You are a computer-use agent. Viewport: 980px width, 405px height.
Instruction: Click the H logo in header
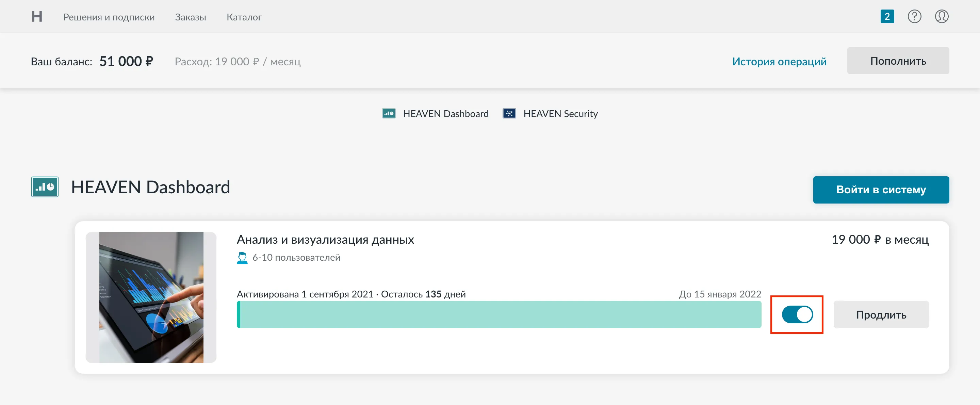point(36,17)
